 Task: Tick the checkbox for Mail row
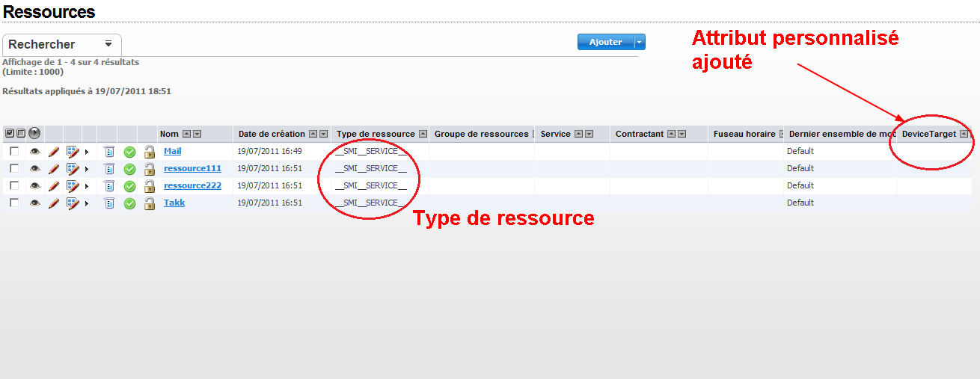(14, 151)
